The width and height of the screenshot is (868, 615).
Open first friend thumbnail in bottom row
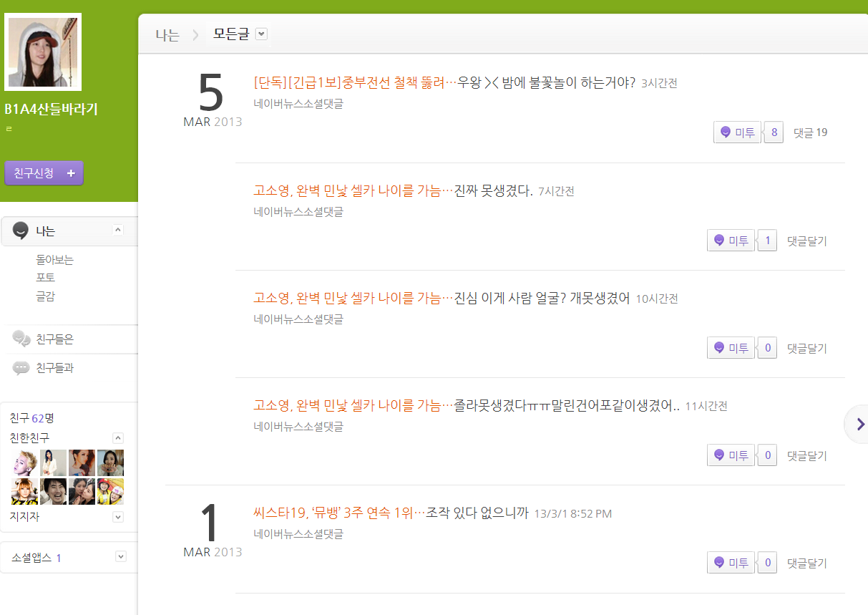(x=25, y=491)
